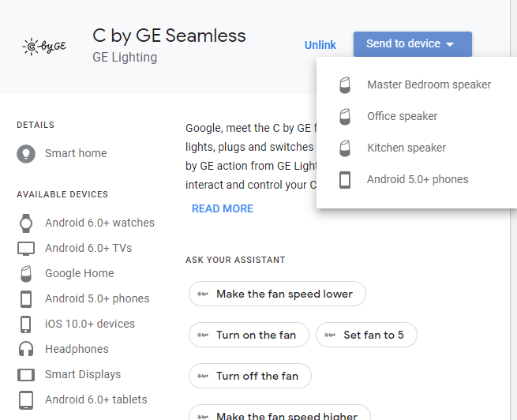This screenshot has height=420, width=517.
Task: Click the ASK YOUR ASSISTANT heading
Action: (x=235, y=260)
